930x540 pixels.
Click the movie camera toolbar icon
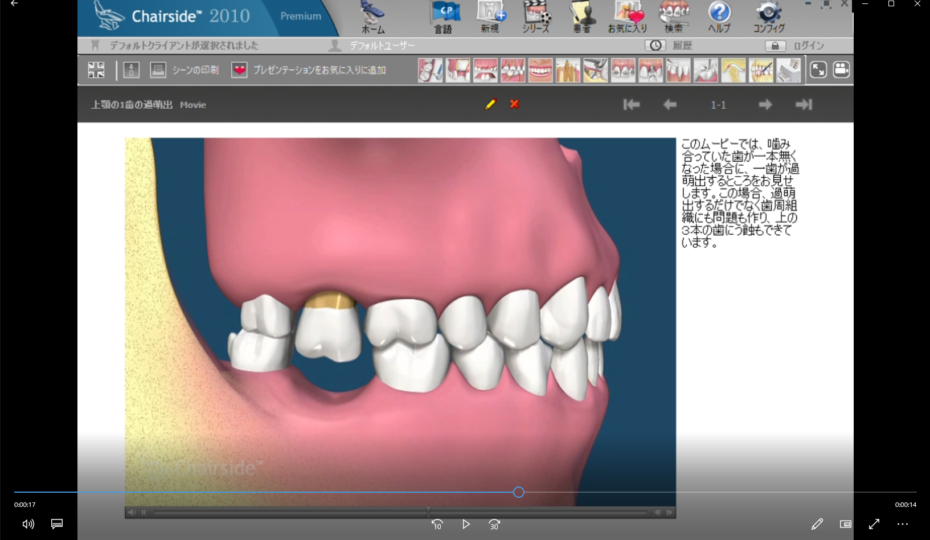click(841, 70)
